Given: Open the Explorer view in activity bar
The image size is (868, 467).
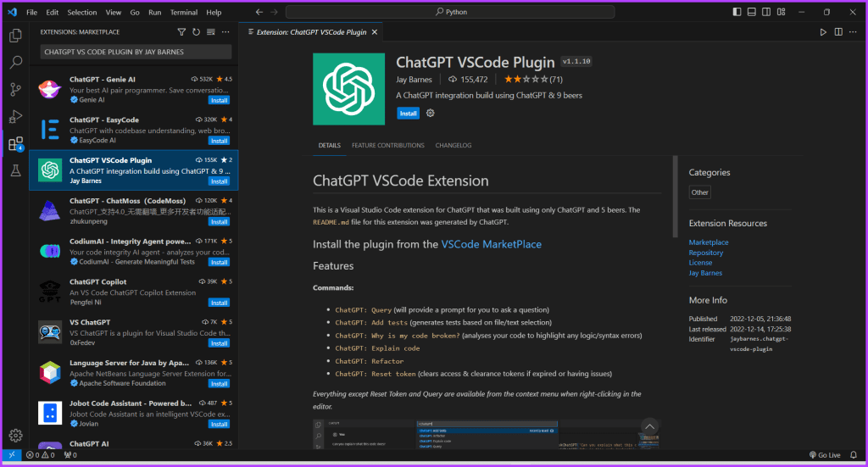Looking at the screenshot, I should point(15,36).
